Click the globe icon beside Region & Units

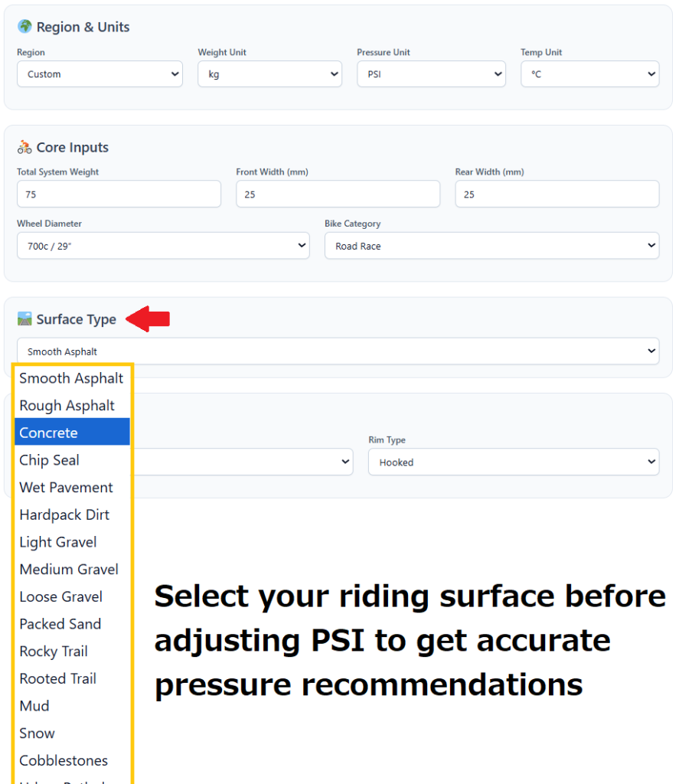pos(23,26)
